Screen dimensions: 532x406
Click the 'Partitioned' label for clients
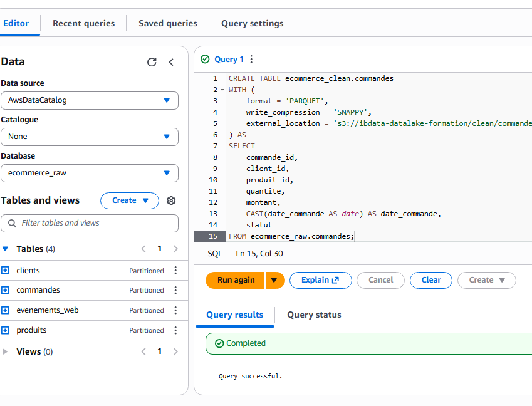point(147,271)
